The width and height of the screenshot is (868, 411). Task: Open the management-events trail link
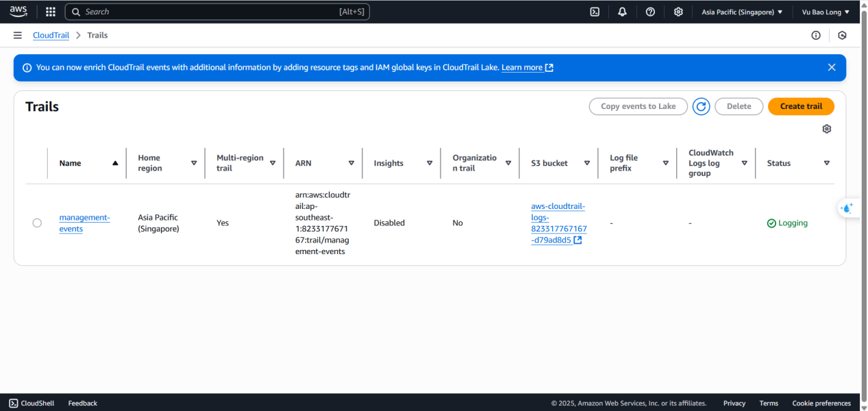[84, 223]
